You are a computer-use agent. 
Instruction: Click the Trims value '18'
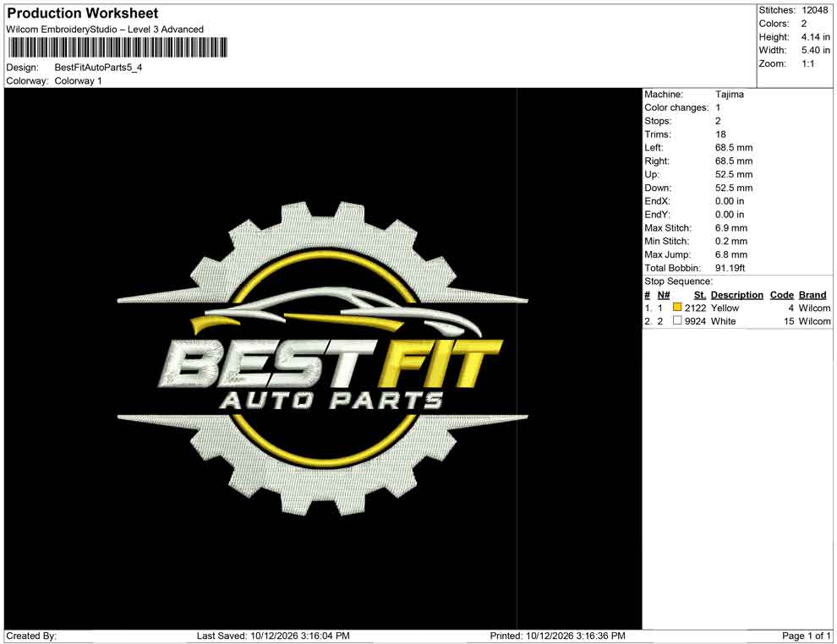pyautogui.click(x=720, y=134)
